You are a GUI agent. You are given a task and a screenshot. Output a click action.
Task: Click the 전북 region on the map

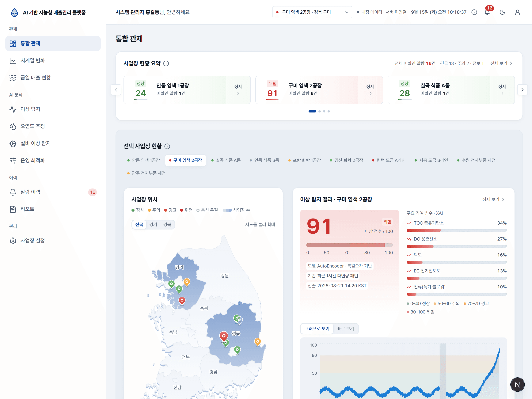185,357
